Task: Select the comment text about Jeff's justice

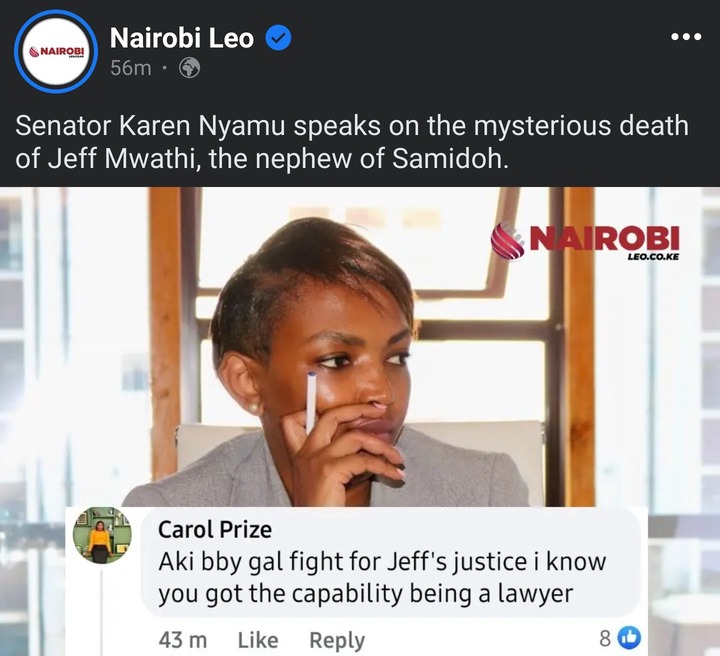Action: click(382, 578)
